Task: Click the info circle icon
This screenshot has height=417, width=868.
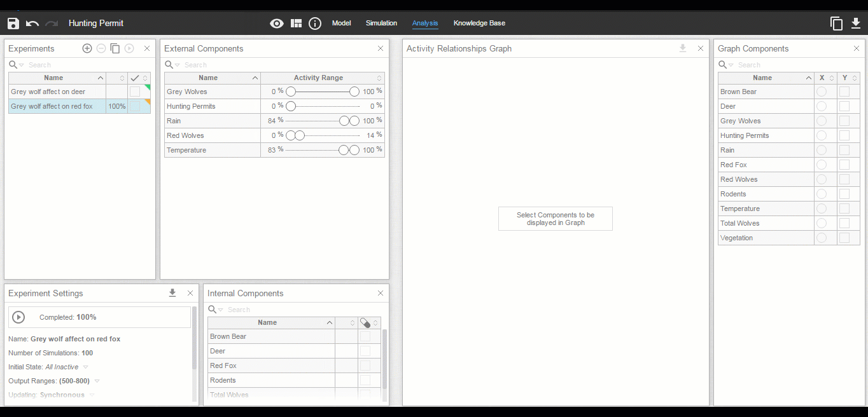Action: point(315,24)
